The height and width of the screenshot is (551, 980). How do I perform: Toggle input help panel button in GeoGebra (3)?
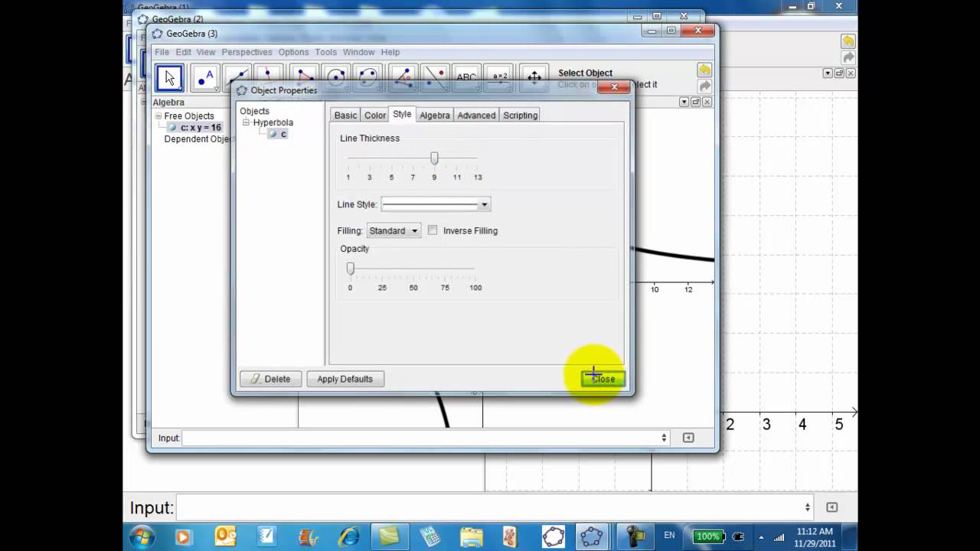point(688,438)
